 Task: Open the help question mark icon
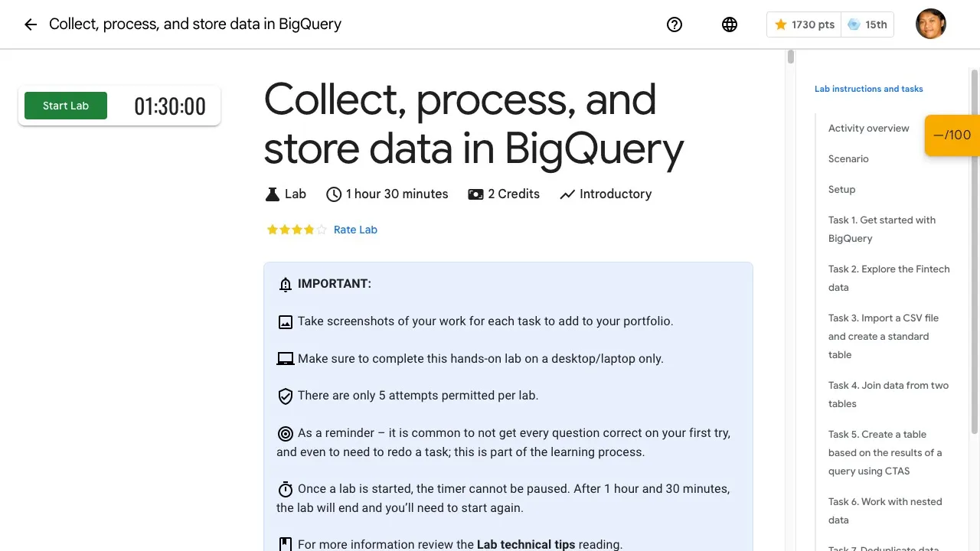coord(675,24)
